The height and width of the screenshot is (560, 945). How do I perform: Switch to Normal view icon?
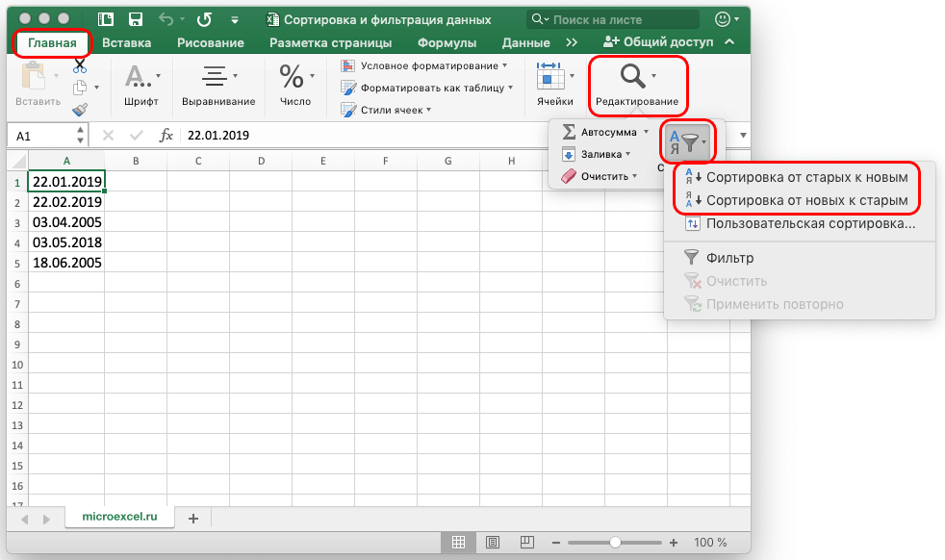pyautogui.click(x=459, y=543)
